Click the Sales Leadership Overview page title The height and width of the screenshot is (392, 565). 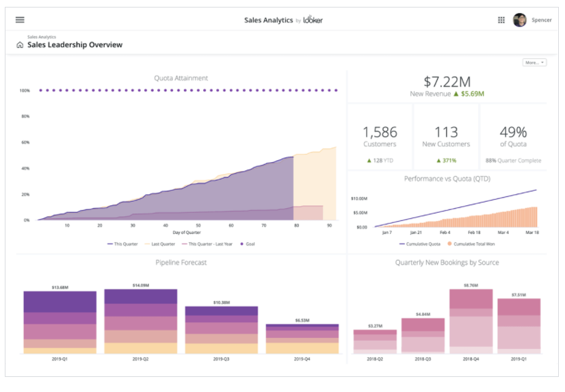[x=75, y=44]
